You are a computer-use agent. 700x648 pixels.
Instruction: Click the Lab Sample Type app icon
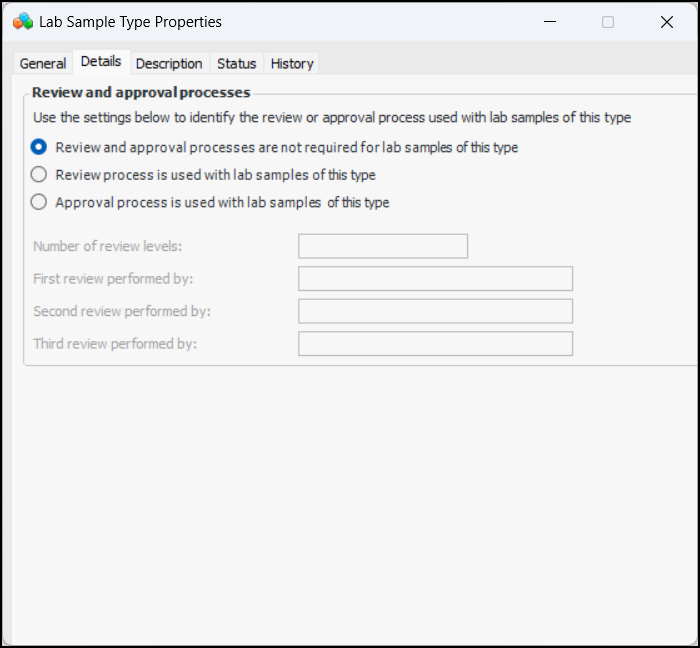pos(23,21)
